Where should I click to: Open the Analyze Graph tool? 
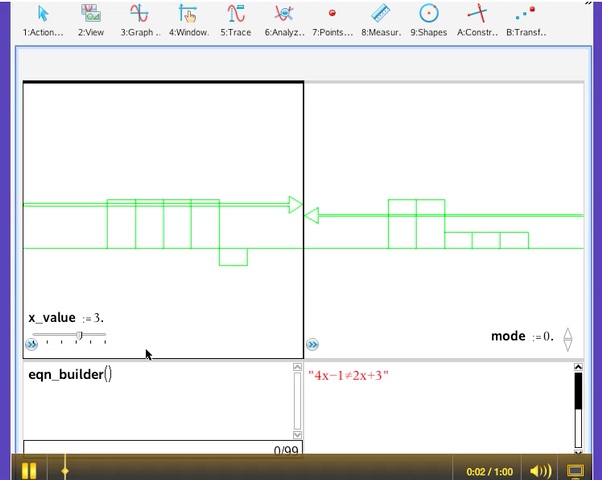point(284,14)
